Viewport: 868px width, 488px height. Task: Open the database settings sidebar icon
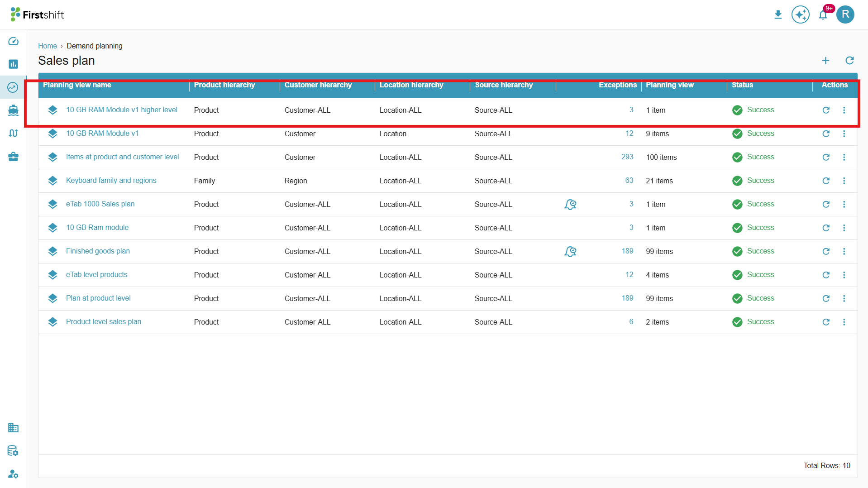13,450
